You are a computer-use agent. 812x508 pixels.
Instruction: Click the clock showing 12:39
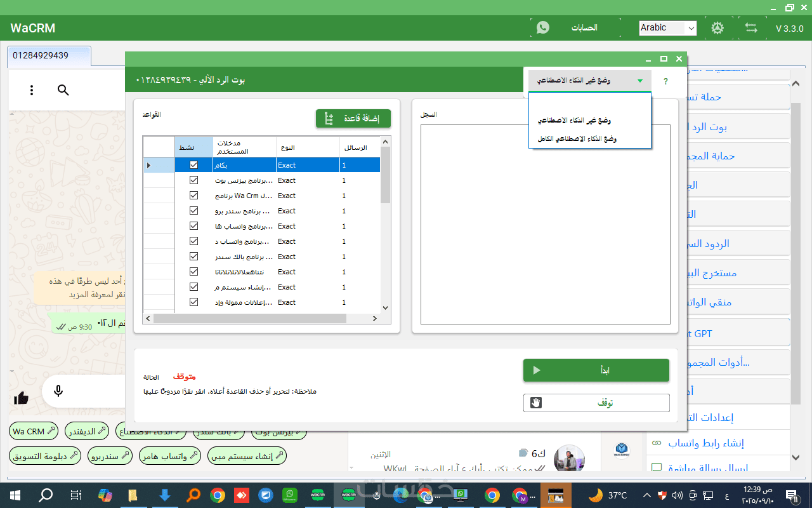tap(757, 490)
